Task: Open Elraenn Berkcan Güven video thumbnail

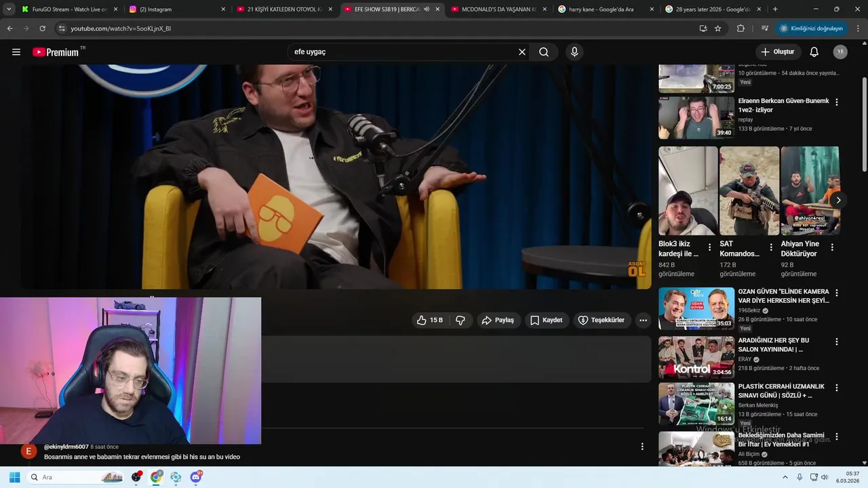Action: [x=696, y=118]
